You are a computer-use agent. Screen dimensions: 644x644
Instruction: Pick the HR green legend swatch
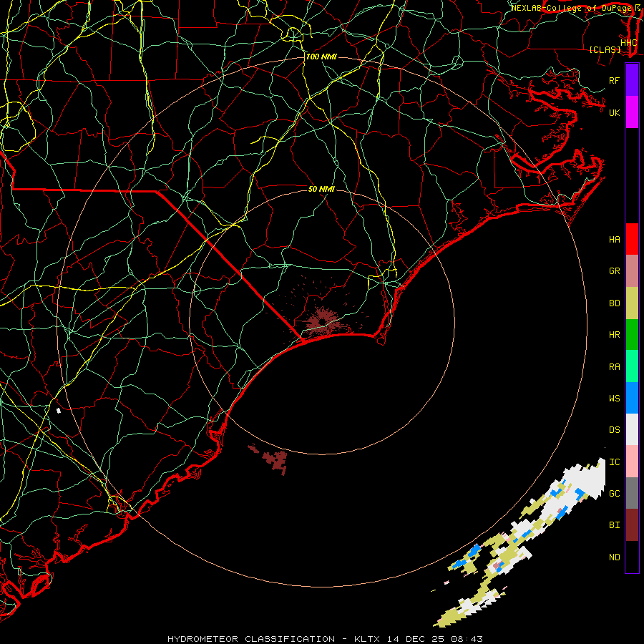point(632,335)
